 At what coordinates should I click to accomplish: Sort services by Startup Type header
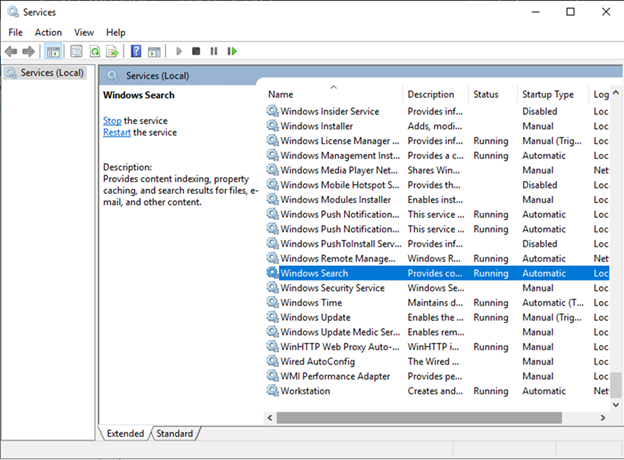pyautogui.click(x=548, y=94)
